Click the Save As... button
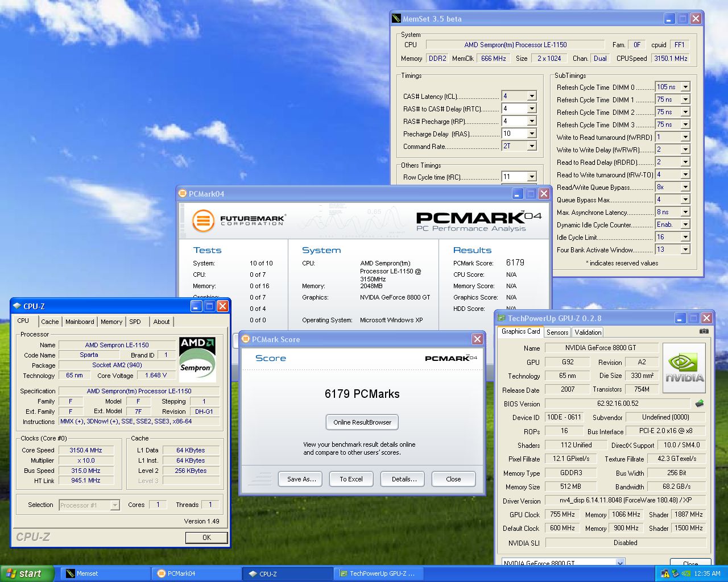Image resolution: width=728 pixels, height=582 pixels. 301,479
